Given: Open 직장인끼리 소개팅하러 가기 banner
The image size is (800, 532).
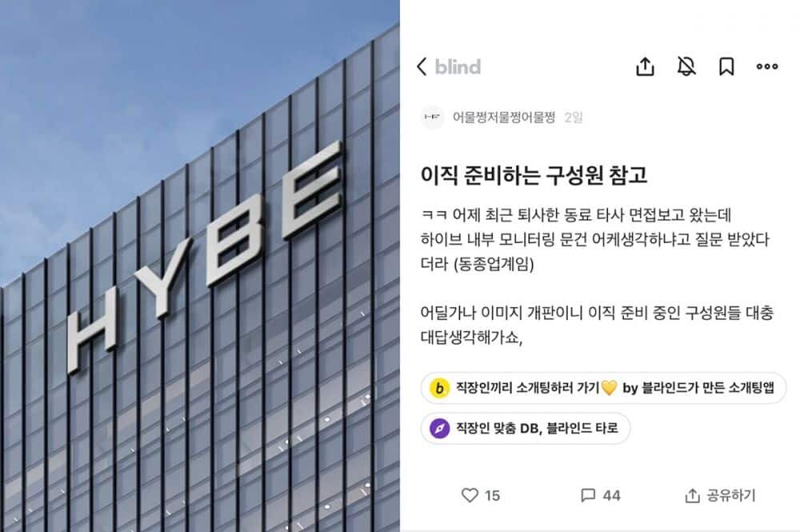Looking at the screenshot, I should click(x=603, y=388).
